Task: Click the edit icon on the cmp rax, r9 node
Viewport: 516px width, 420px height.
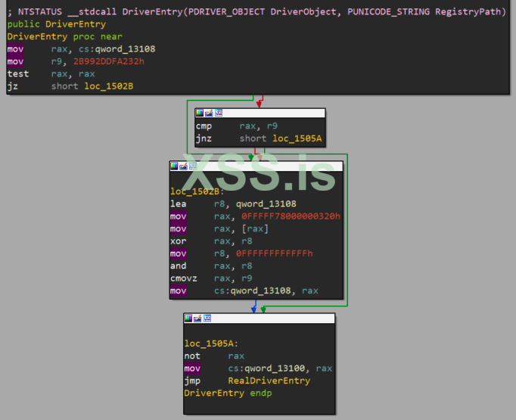Action: click(209, 114)
